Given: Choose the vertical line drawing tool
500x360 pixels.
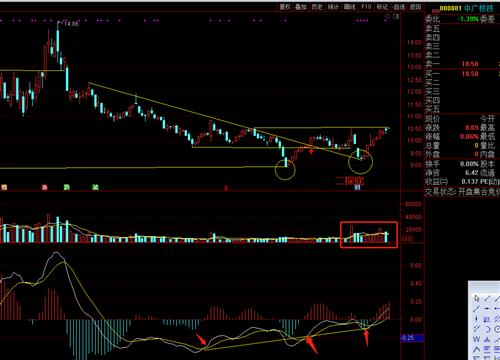Looking at the screenshot, I should pyautogui.click(x=476, y=319).
